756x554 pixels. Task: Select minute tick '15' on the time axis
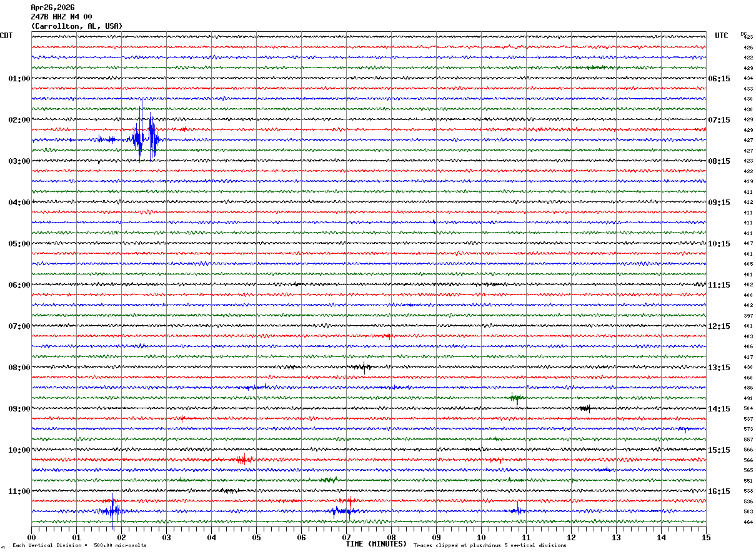[706, 537]
